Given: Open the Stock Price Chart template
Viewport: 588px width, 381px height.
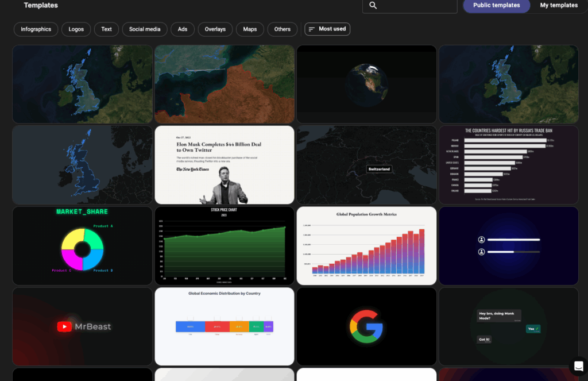Looking at the screenshot, I should tap(225, 246).
